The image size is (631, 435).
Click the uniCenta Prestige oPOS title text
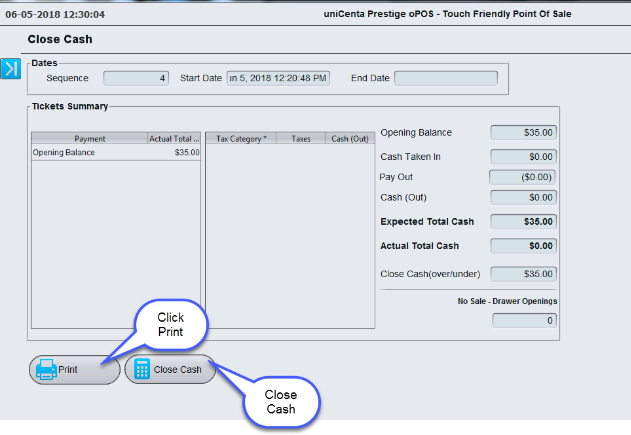click(x=447, y=14)
